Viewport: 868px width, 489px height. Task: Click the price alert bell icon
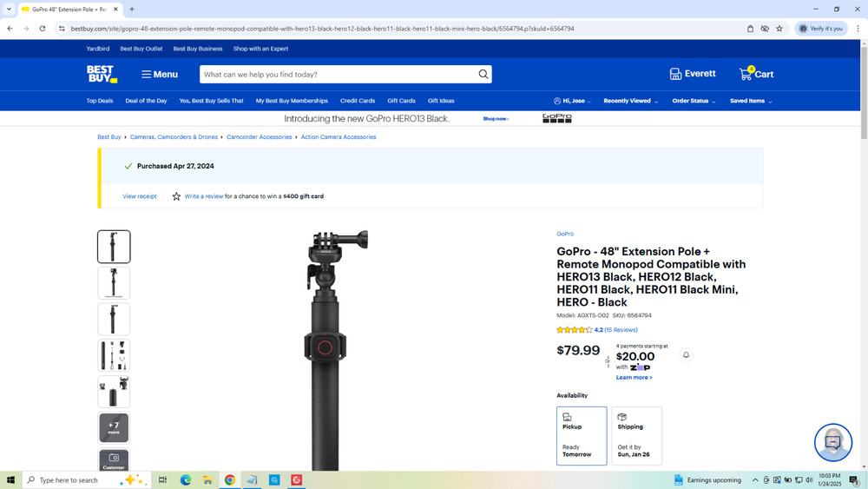(x=686, y=355)
